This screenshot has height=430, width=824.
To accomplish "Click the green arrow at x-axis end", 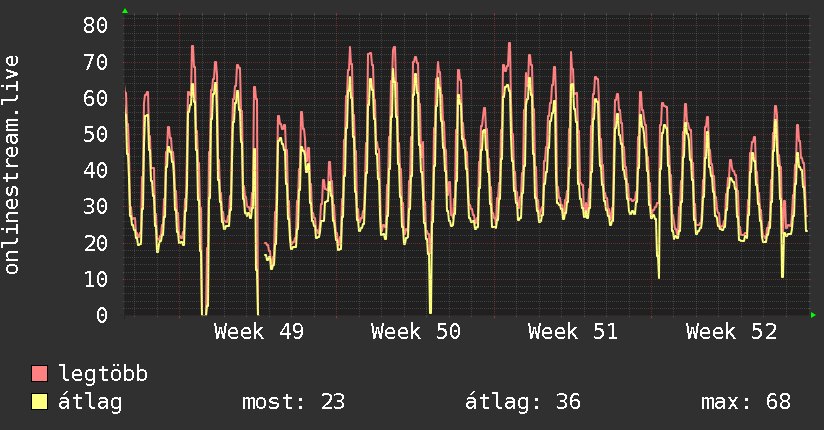I will click(813, 315).
